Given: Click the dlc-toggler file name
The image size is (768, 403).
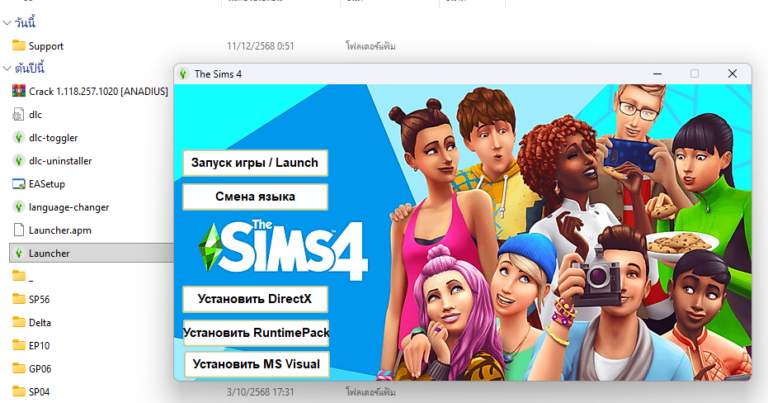Looking at the screenshot, I should 53,138.
